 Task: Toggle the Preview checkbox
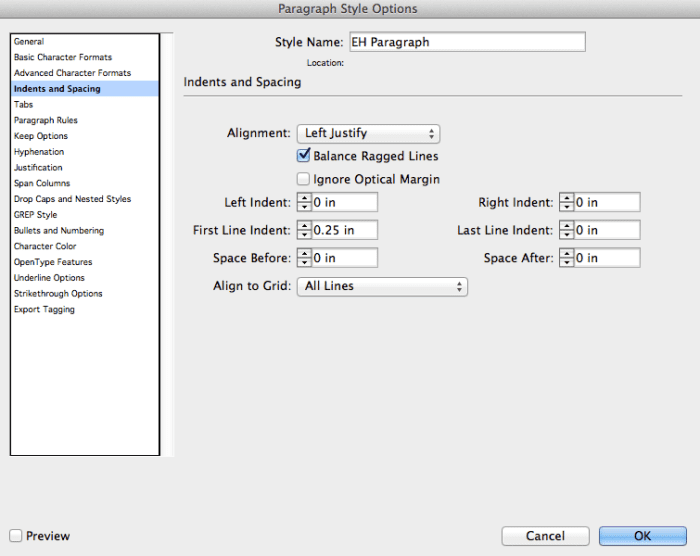(16, 535)
